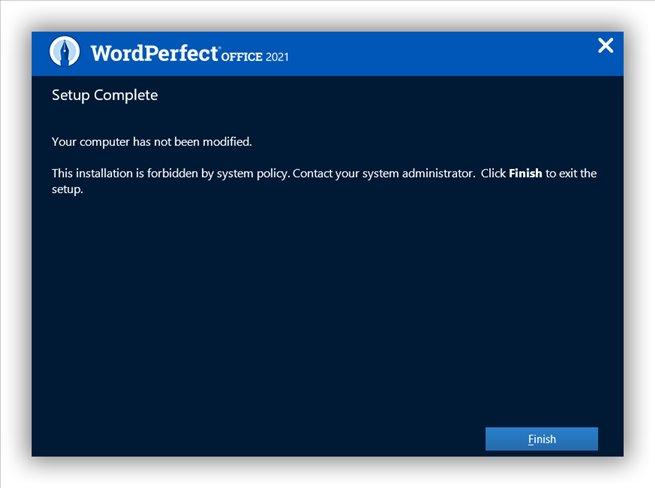Click the 2021 year label in header
Screen dimensions: 655x488
(x=277, y=56)
